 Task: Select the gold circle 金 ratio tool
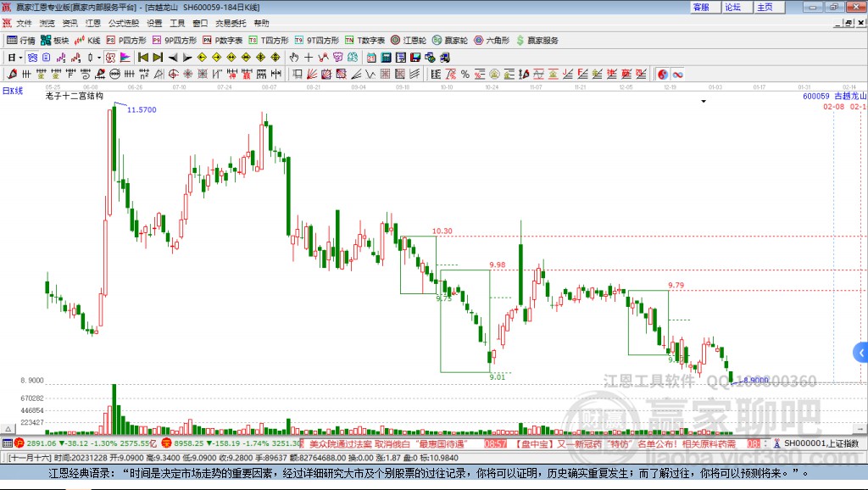494,74
